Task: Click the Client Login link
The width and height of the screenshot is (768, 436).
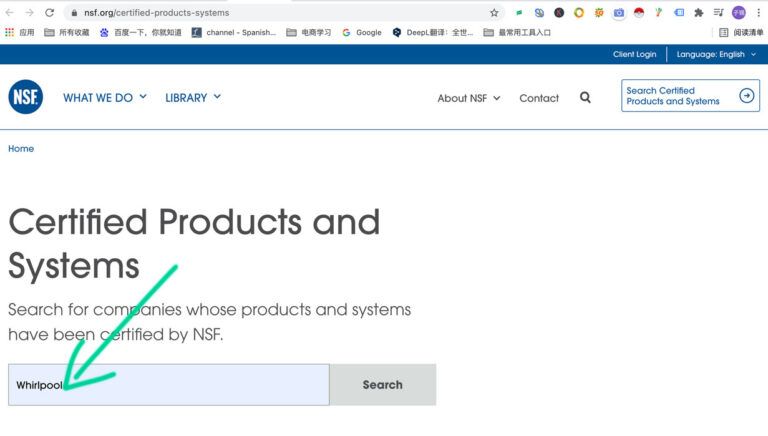Action: 634,54
